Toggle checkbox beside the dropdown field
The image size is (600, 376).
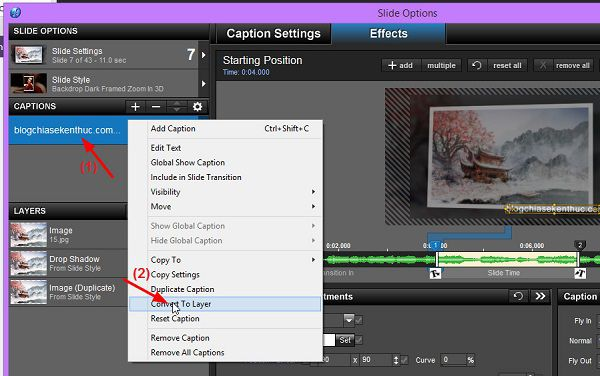359,320
